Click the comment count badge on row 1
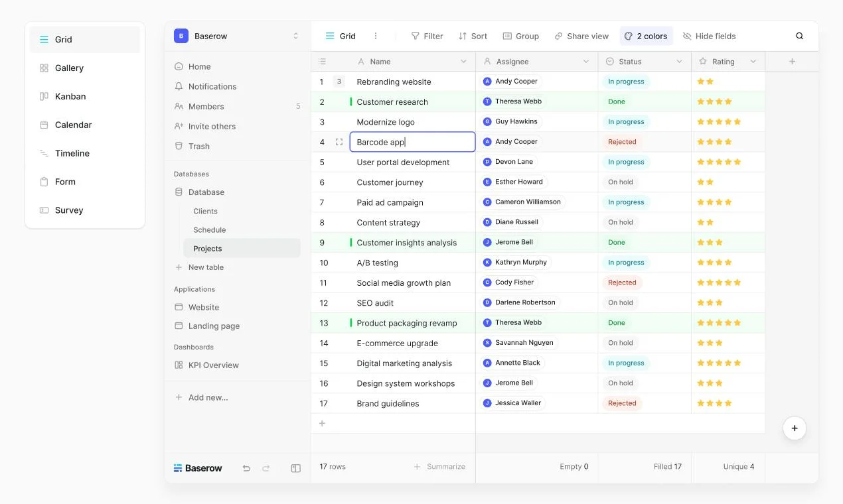This screenshot has height=504, width=843. 339,82
